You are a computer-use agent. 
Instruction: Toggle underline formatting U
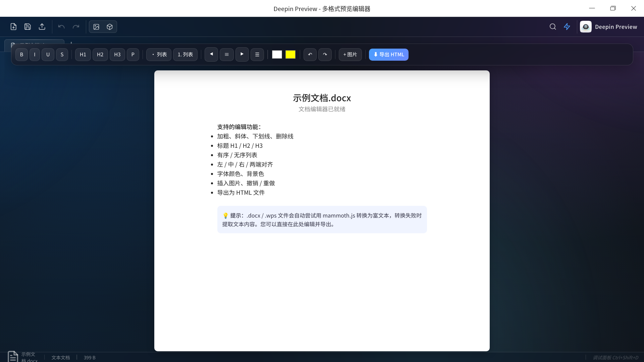(x=48, y=54)
